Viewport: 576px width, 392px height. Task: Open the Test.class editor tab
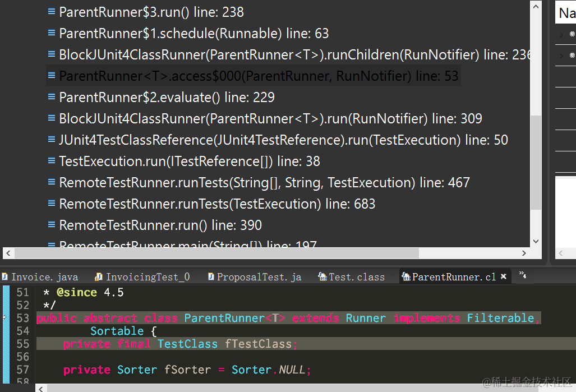[352, 277]
